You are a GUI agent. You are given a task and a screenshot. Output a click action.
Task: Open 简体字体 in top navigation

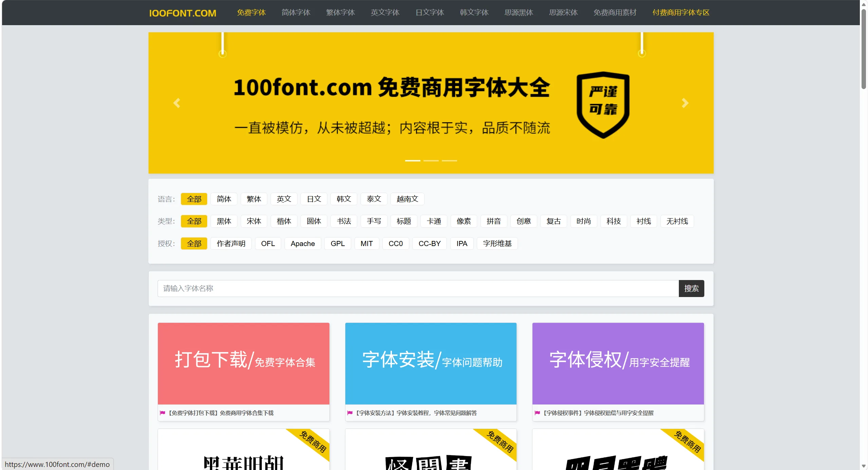coord(296,13)
